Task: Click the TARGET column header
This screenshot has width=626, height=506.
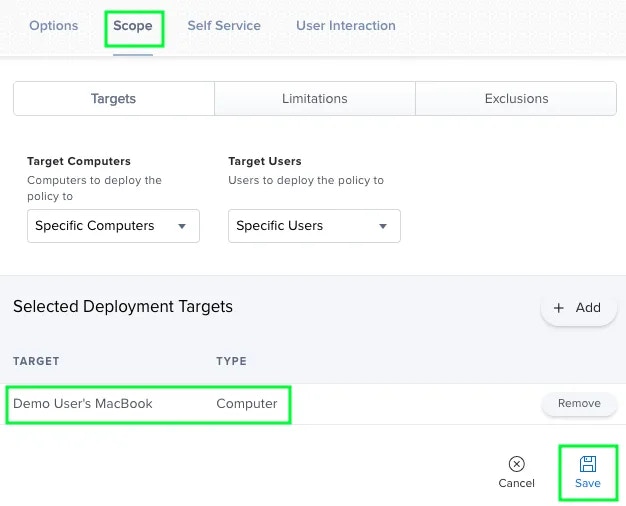Action: (x=36, y=361)
